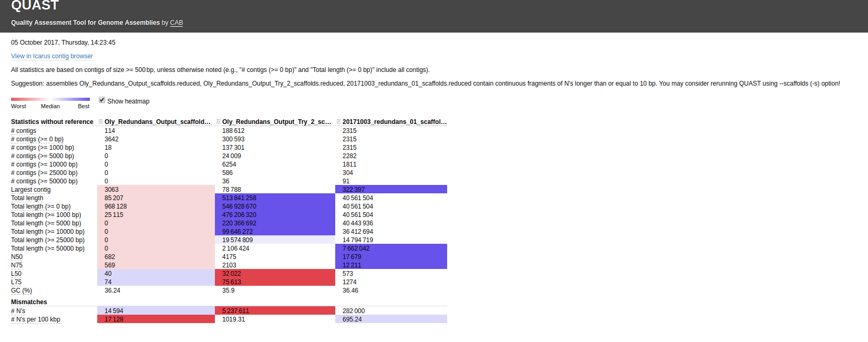This screenshot has height=342, width=868.
Task: Expand the Mismatches section header
Action: [x=29, y=302]
